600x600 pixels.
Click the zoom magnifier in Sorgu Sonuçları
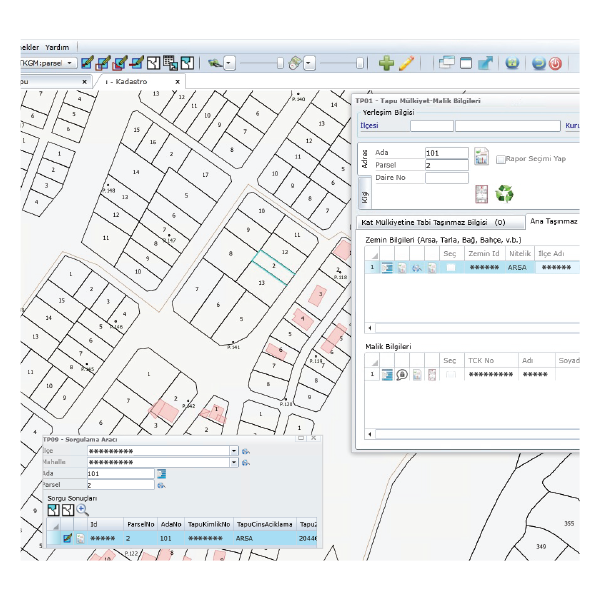pyautogui.click(x=82, y=510)
